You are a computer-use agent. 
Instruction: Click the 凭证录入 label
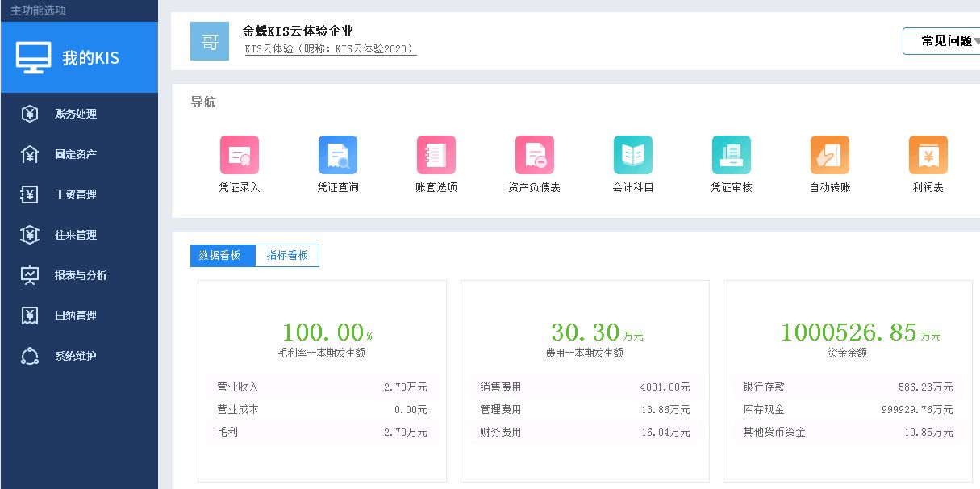coord(240,187)
